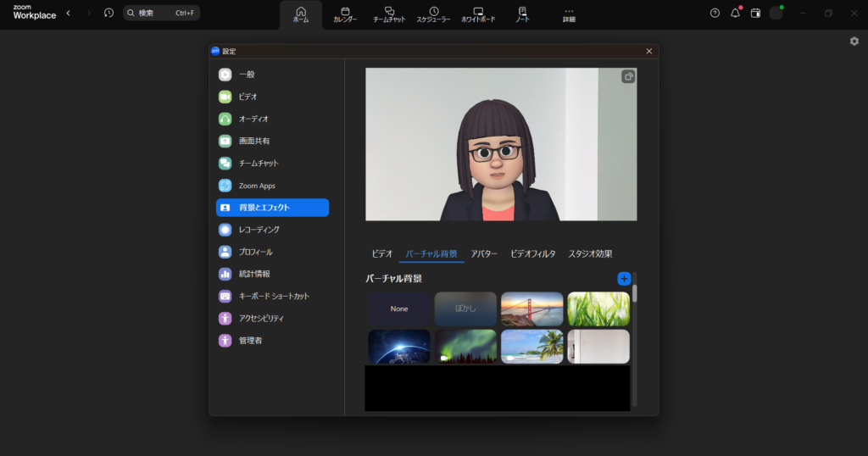
Task: Open チームチャット in top navigation
Action: [390, 14]
